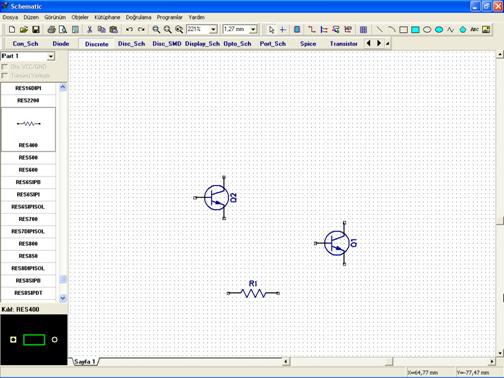Copy selection using the copy icon
The height and width of the screenshot is (378, 504).
[102, 30]
